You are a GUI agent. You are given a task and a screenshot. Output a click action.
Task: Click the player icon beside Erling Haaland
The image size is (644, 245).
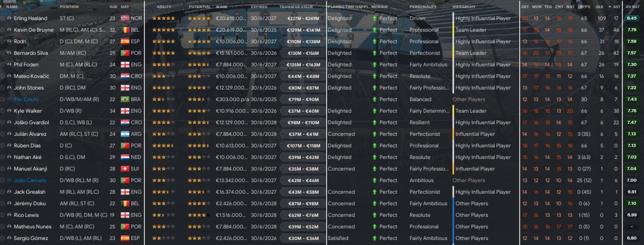pos(9,18)
